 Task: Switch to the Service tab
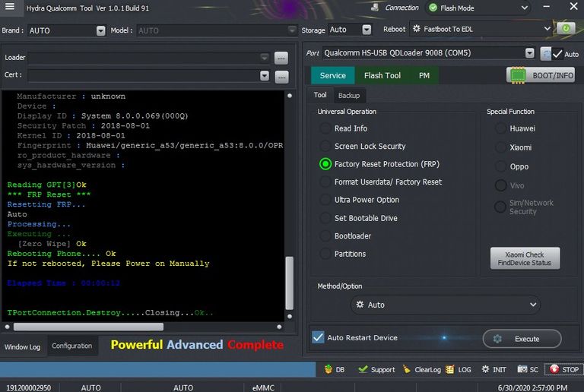(x=332, y=75)
